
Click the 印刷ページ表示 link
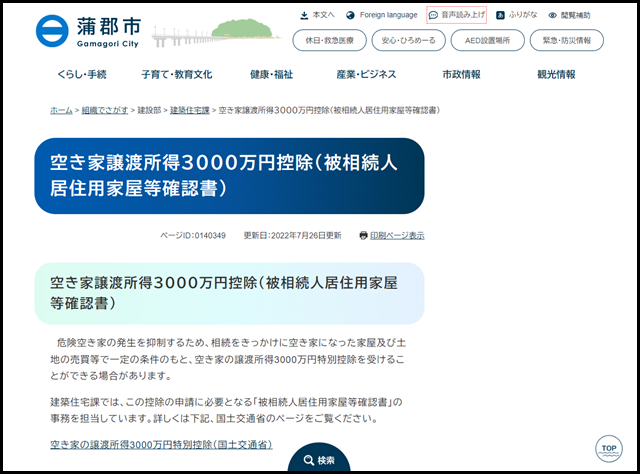click(397, 236)
